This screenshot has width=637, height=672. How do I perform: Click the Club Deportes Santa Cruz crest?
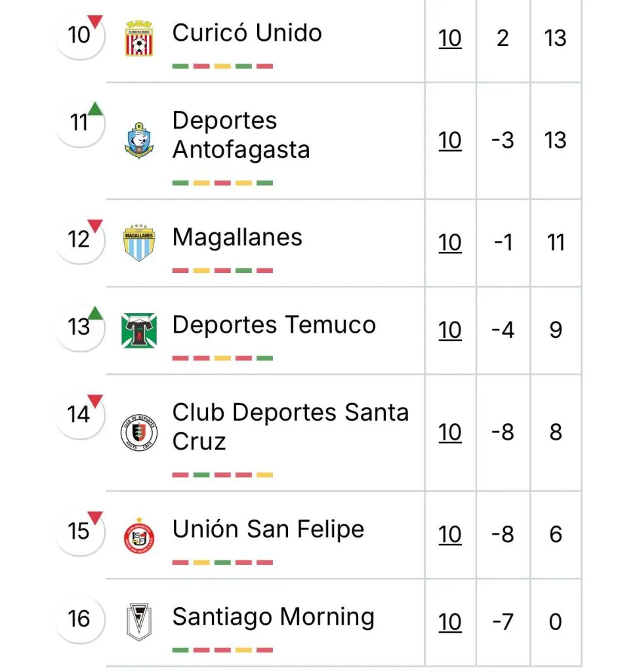point(139,432)
